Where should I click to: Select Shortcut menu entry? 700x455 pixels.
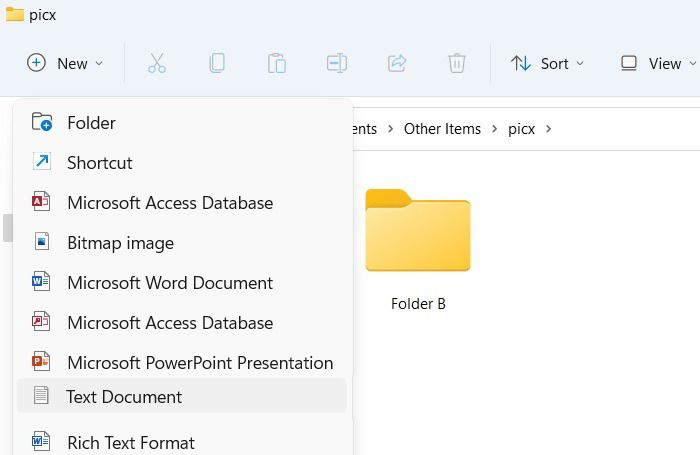click(x=182, y=163)
